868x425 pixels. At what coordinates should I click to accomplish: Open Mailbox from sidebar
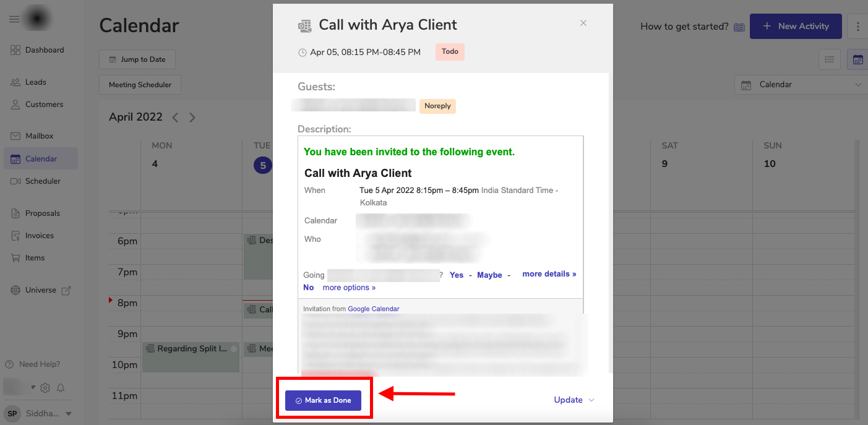pos(40,136)
